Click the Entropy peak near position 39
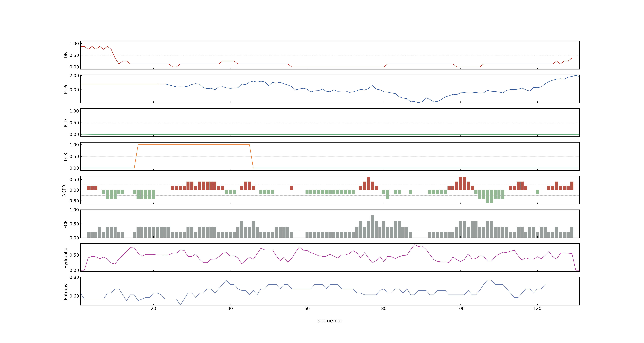 click(226, 280)
